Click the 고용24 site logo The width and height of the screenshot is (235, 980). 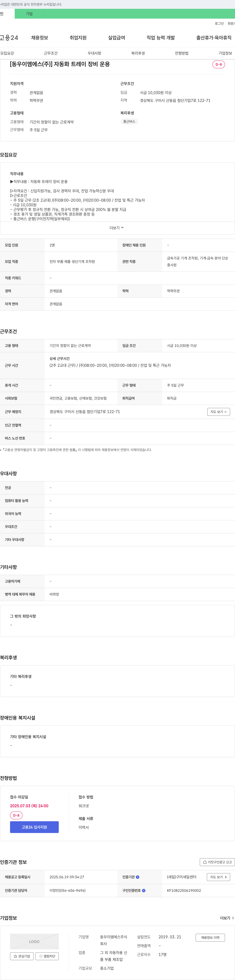[9, 38]
